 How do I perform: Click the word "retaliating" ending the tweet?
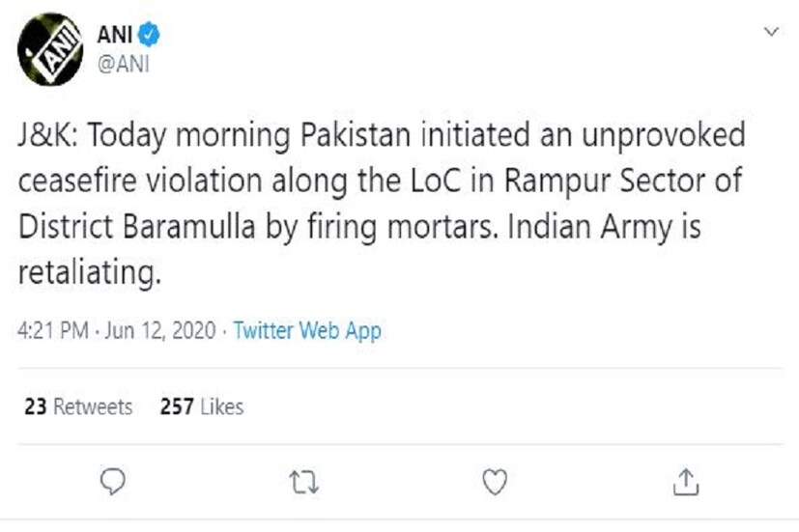85,275
